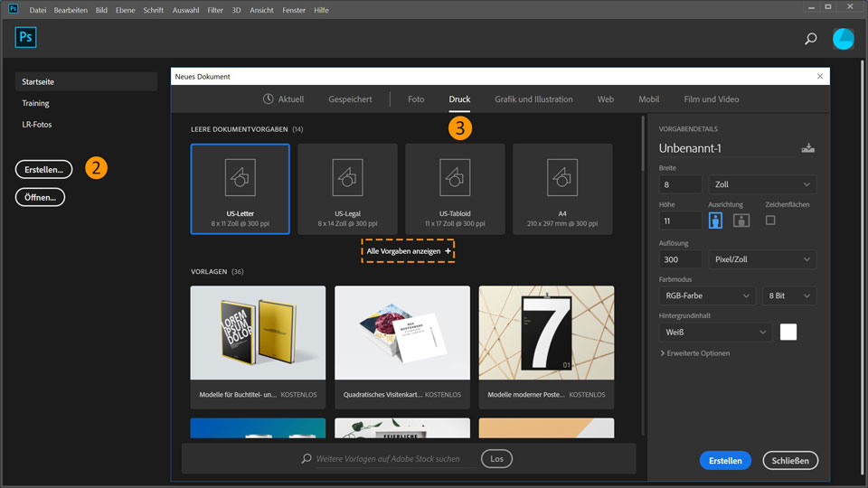
Task: Select the US-Legal preset
Action: (x=347, y=189)
